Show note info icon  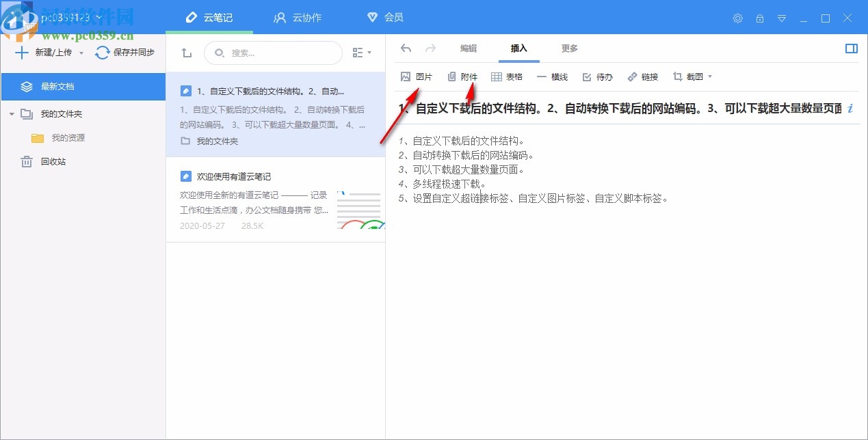(850, 108)
